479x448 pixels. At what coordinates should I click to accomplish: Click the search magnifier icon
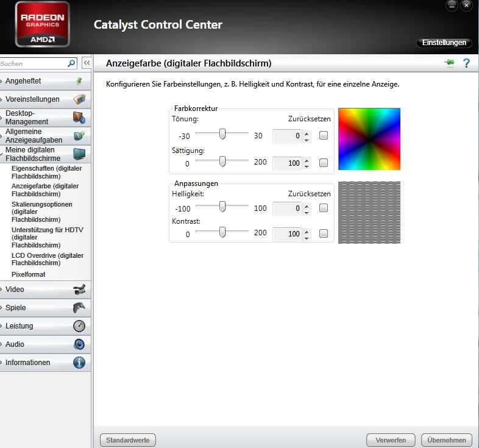pyautogui.click(x=71, y=63)
